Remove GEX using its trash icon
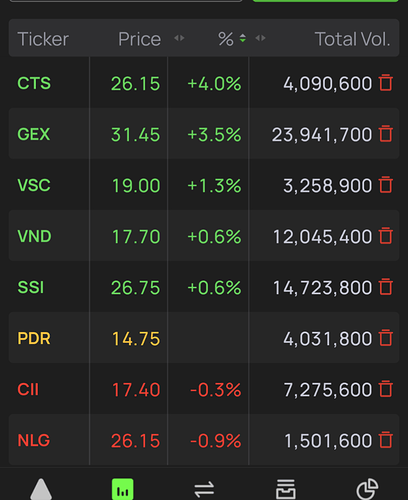Viewport: 408px width, 500px height. pyautogui.click(x=386, y=134)
